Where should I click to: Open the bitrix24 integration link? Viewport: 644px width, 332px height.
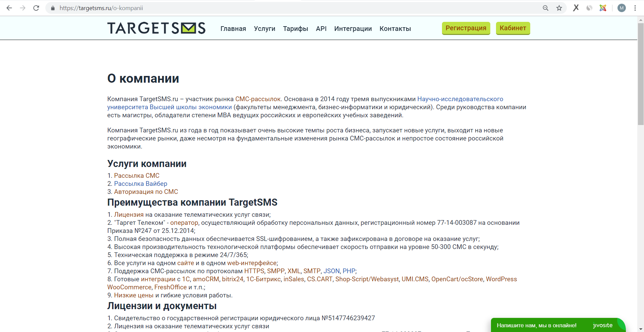[x=233, y=279]
